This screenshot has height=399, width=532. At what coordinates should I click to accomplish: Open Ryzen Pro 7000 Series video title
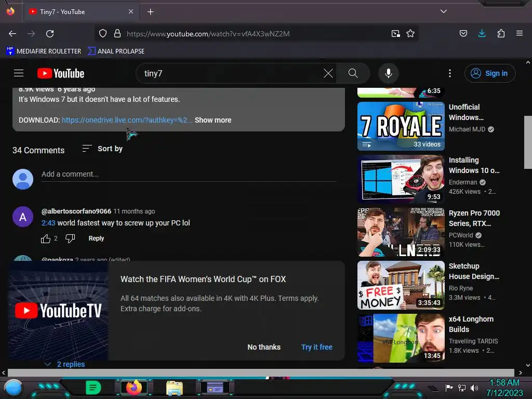click(x=474, y=218)
